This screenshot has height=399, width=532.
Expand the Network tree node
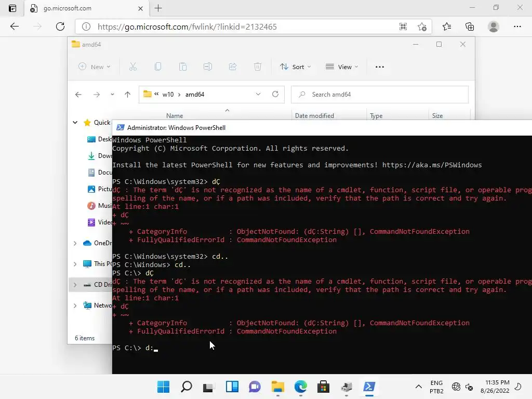click(x=75, y=305)
